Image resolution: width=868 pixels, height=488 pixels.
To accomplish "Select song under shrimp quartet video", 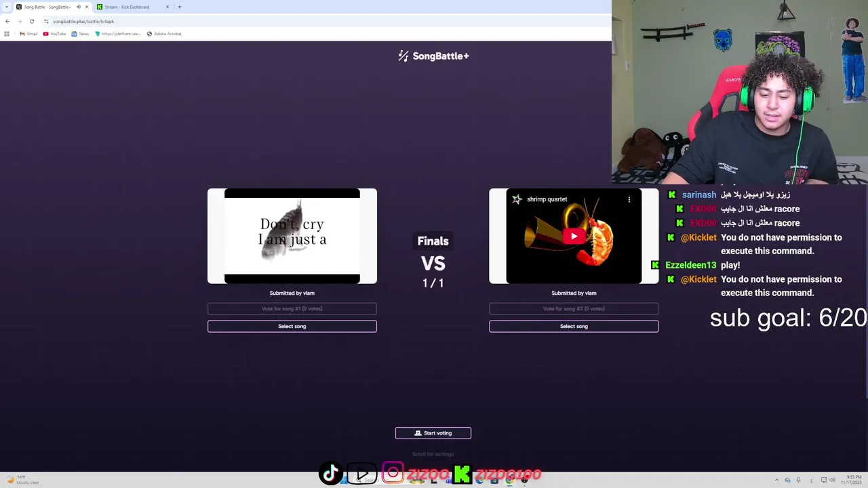I will [574, 326].
